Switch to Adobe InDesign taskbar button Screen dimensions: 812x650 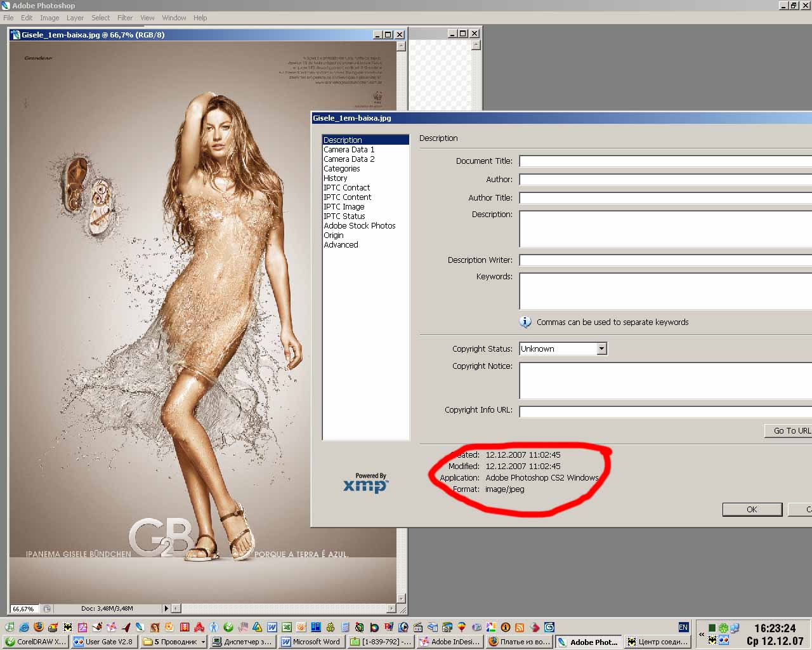(x=449, y=642)
